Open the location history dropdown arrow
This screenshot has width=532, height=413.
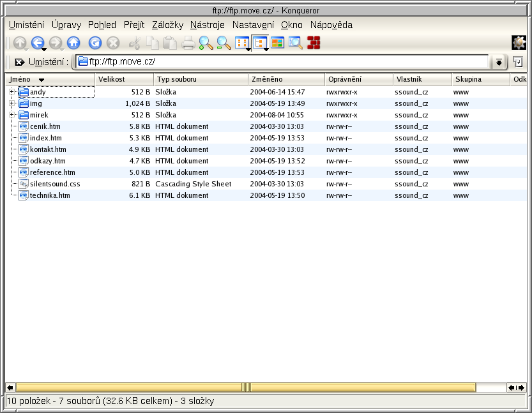coord(499,62)
